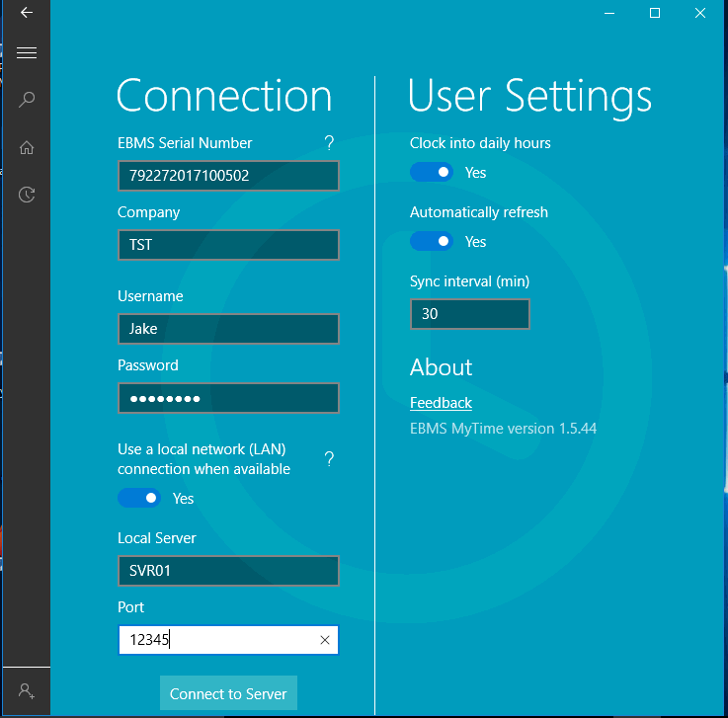Edit the Local Server field

(228, 571)
